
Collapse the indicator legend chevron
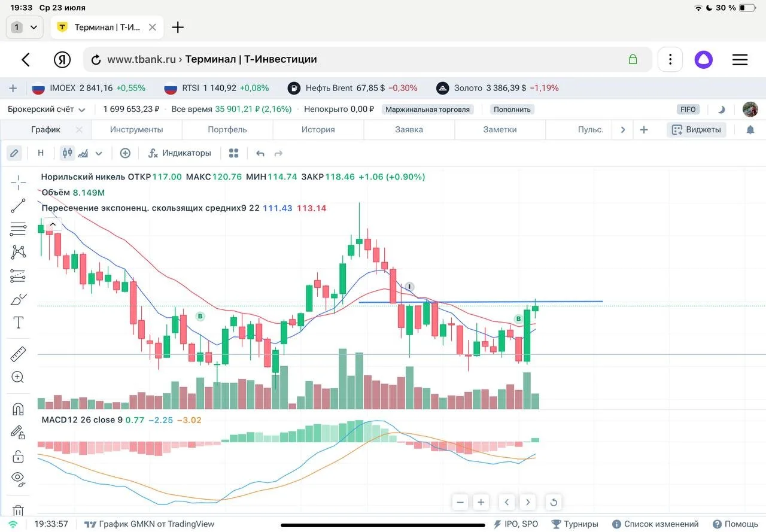(x=53, y=224)
